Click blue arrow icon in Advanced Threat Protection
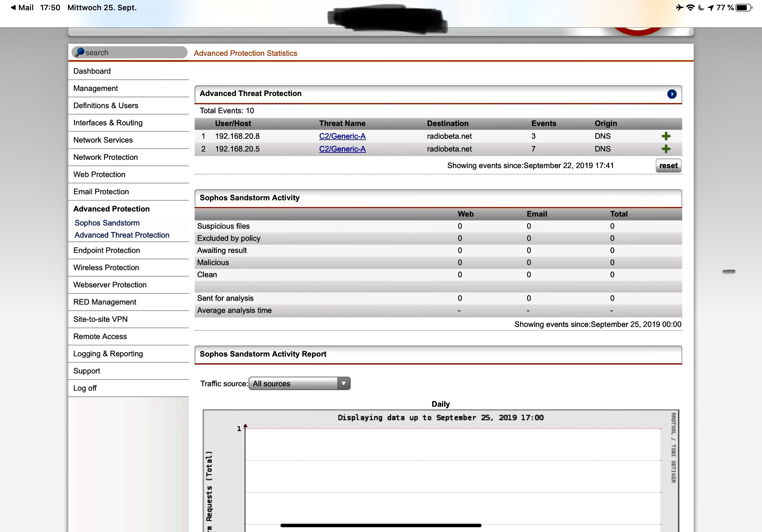The width and height of the screenshot is (762, 532). [x=671, y=94]
